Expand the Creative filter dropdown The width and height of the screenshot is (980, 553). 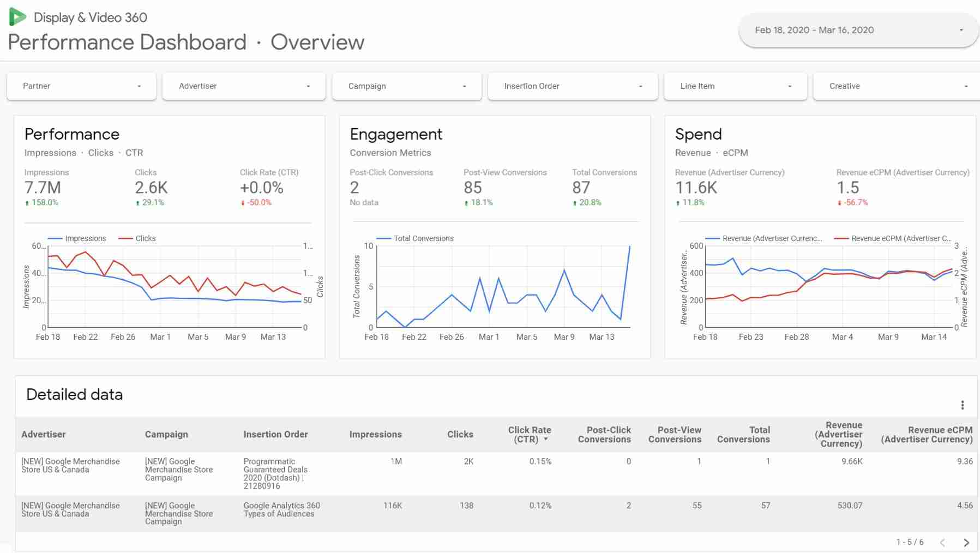point(896,86)
